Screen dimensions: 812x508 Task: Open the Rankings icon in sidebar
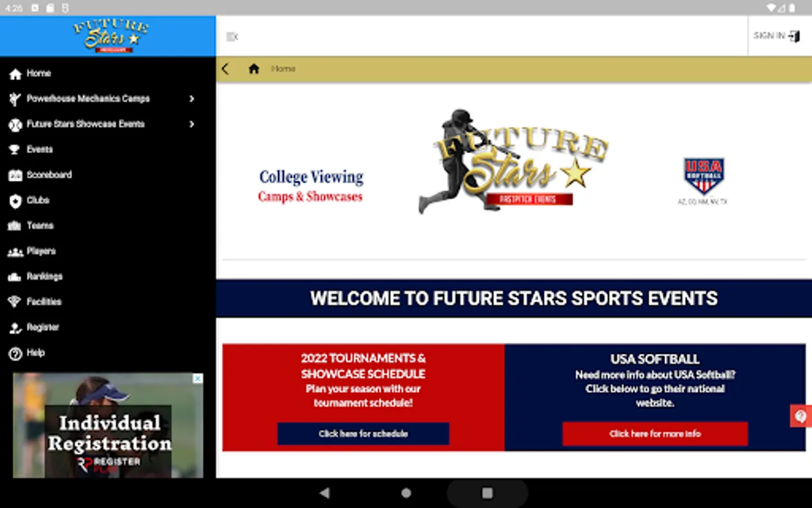click(x=15, y=277)
